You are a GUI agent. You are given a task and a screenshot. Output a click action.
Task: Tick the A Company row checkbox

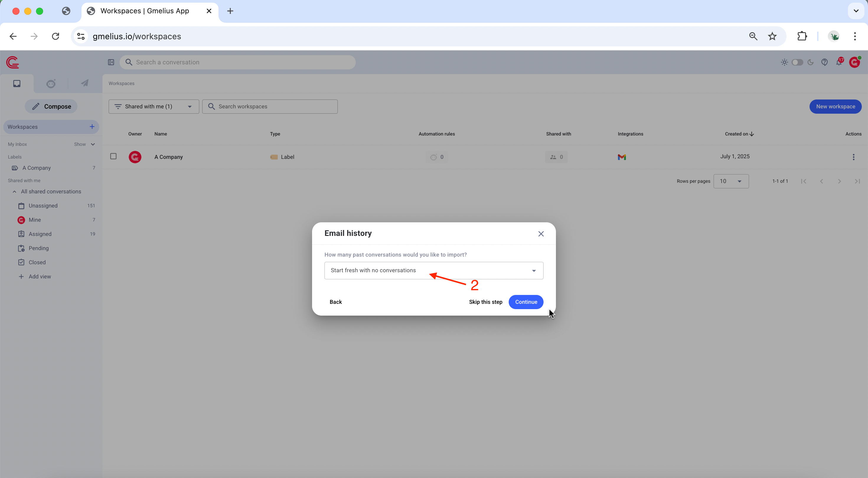[113, 156]
